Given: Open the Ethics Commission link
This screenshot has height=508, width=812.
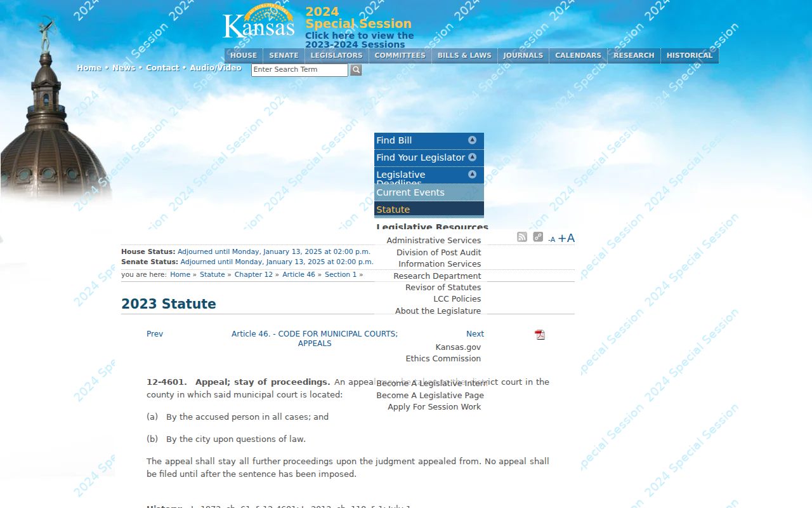Looking at the screenshot, I should point(443,359).
